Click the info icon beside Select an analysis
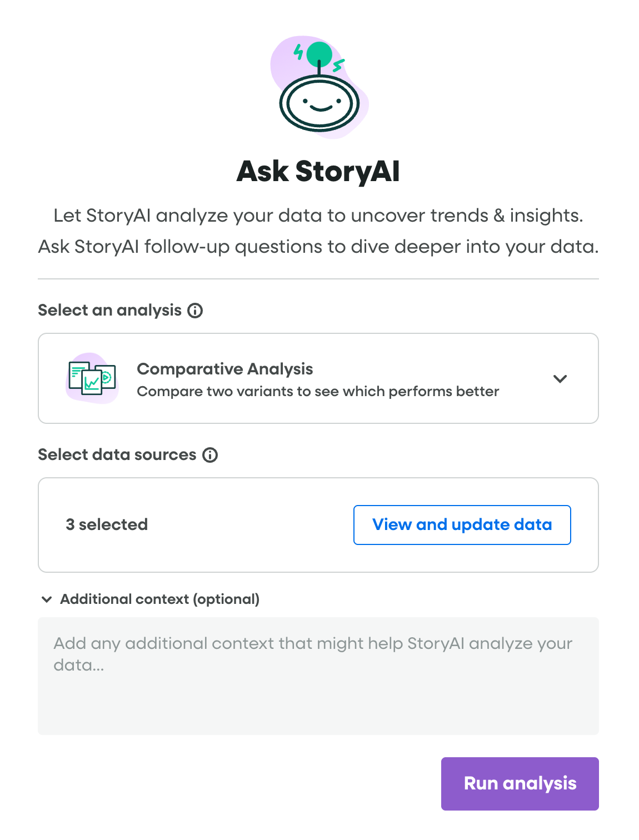 point(195,311)
